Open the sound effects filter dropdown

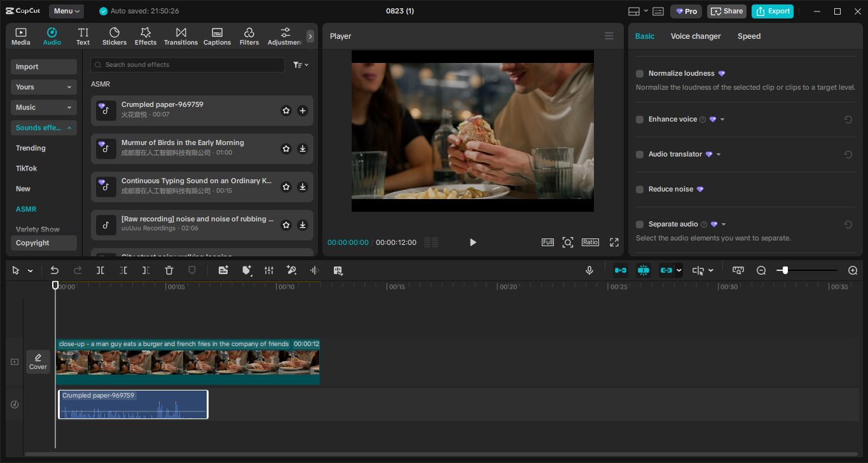[x=300, y=65]
